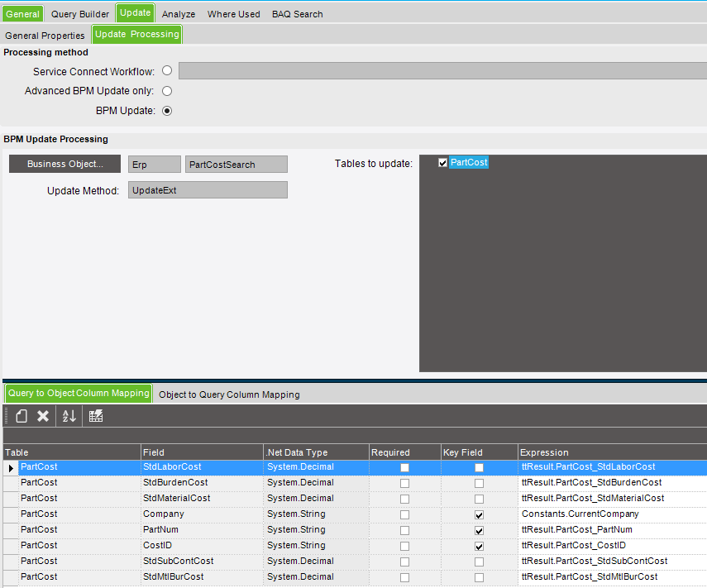Click the mapping grid options icon
707x588 pixels.
(x=96, y=416)
